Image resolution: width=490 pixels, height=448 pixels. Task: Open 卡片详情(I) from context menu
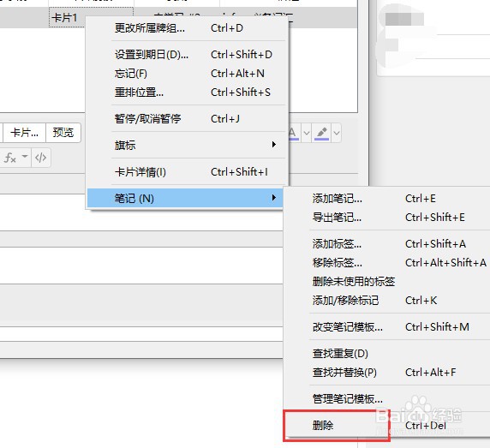187,172
